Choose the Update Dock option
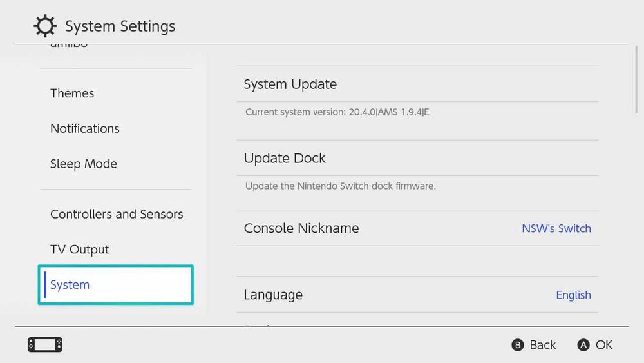 pos(285,159)
